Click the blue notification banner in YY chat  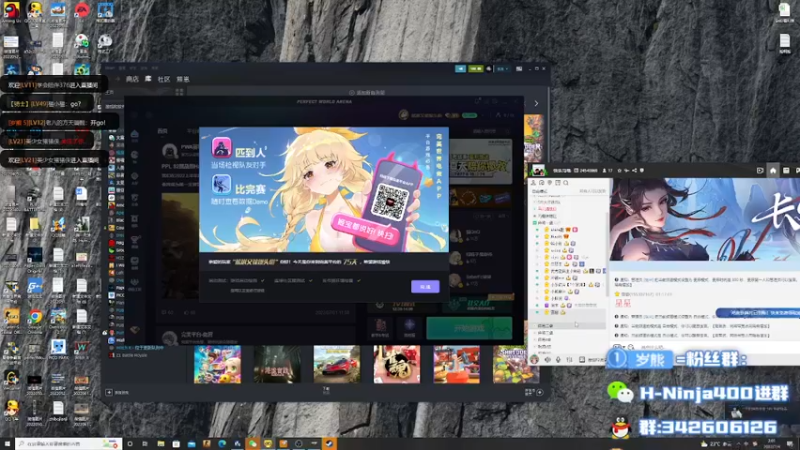pos(758,313)
